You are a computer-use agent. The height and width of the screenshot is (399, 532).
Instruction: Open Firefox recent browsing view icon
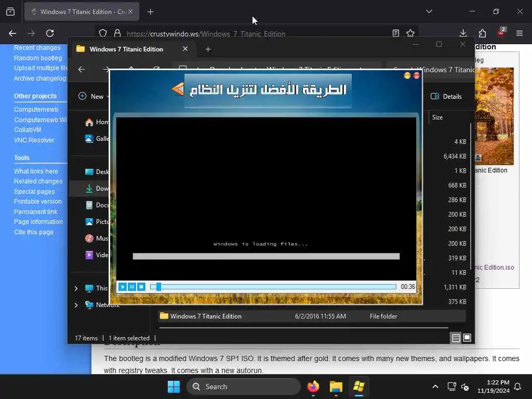[10, 12]
